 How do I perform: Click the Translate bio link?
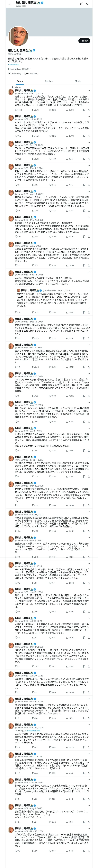[14, 64]
